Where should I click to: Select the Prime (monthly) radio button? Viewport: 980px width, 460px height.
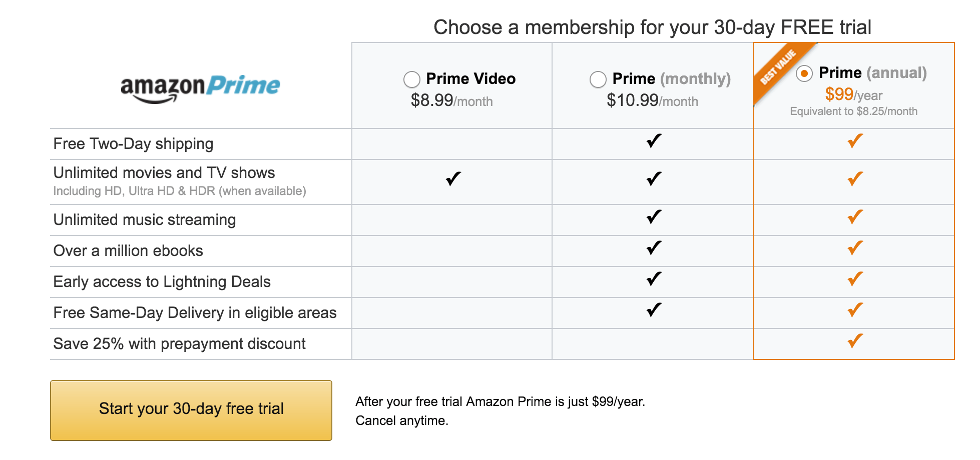(x=598, y=79)
